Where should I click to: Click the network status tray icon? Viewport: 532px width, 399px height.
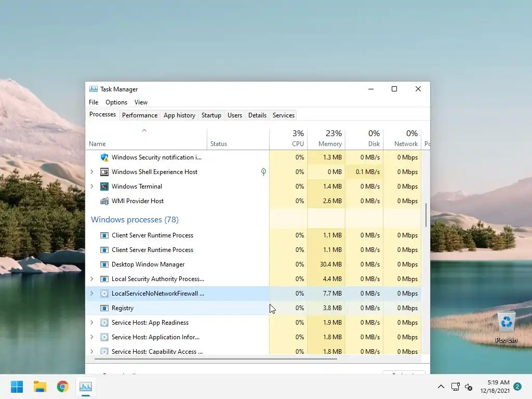tap(455, 387)
